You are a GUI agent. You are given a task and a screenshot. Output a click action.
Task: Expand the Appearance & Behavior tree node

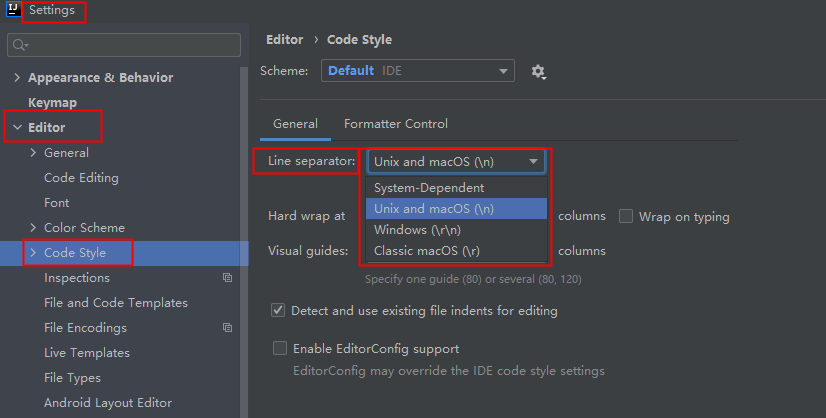(17, 77)
